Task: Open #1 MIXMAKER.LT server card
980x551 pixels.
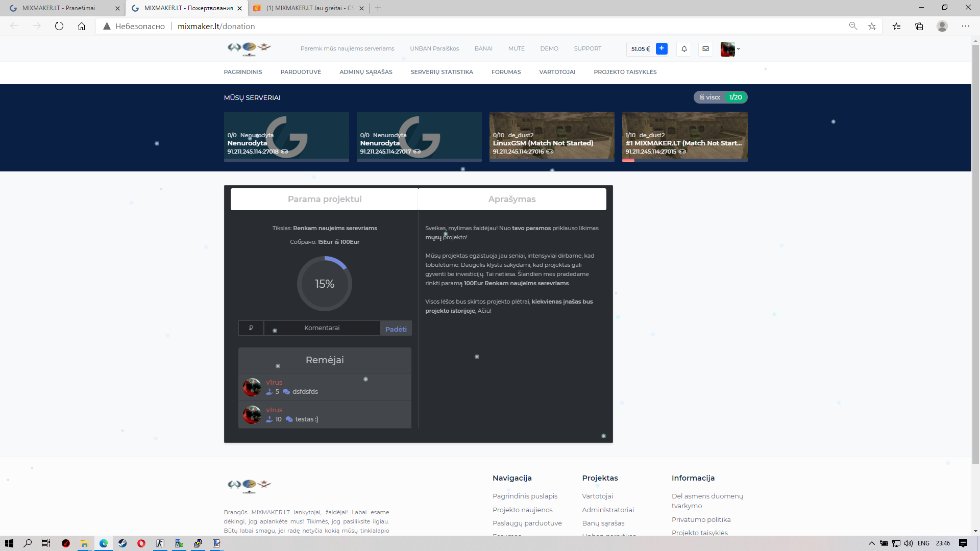Action: pos(684,137)
